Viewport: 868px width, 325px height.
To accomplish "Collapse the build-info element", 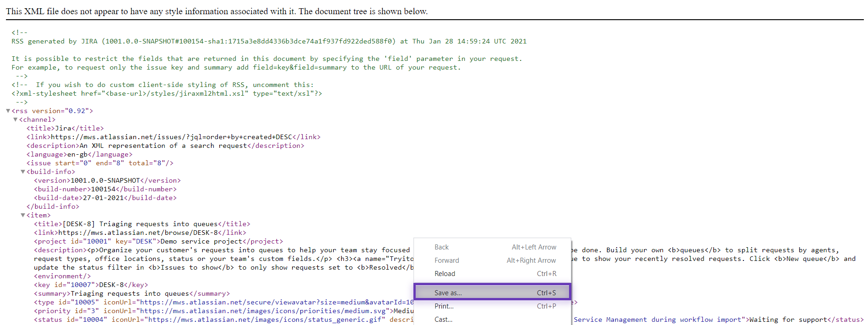I will click(22, 172).
